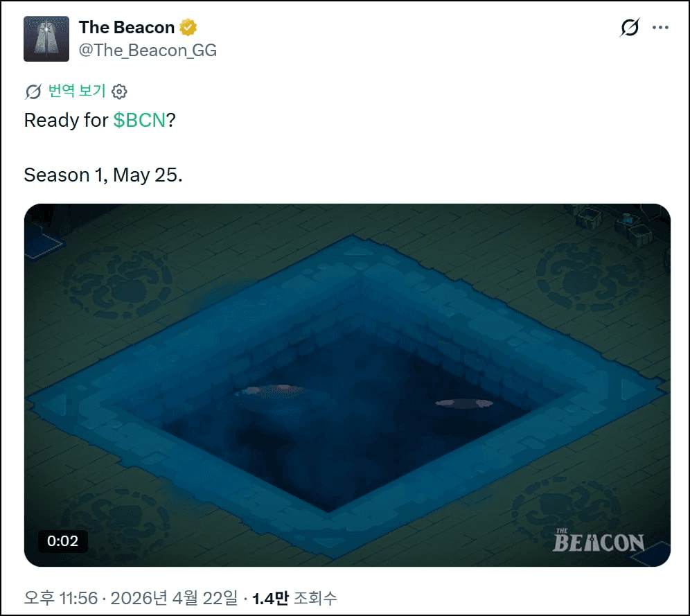Click the 2026년 4월 22일 date
The width and height of the screenshot is (690, 616).
pyautogui.click(x=174, y=598)
